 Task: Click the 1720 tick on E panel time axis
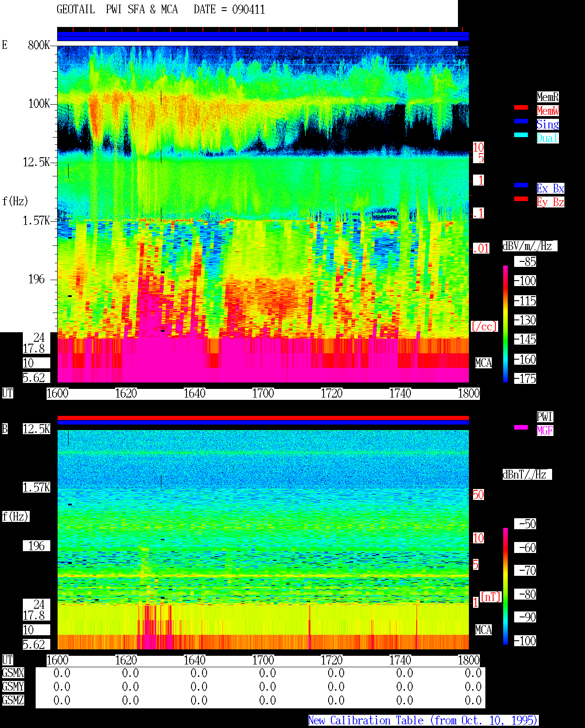click(x=331, y=393)
